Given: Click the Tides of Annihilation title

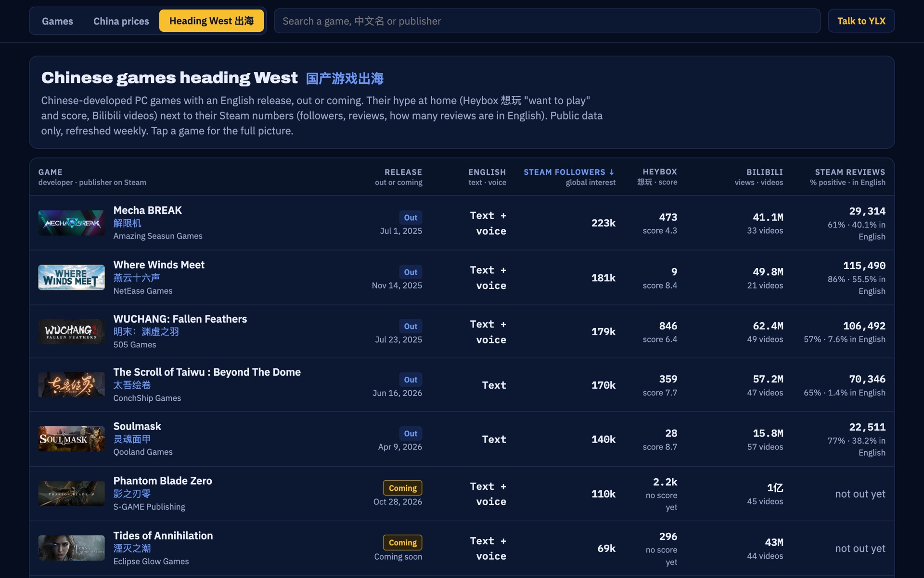Looking at the screenshot, I should (163, 536).
